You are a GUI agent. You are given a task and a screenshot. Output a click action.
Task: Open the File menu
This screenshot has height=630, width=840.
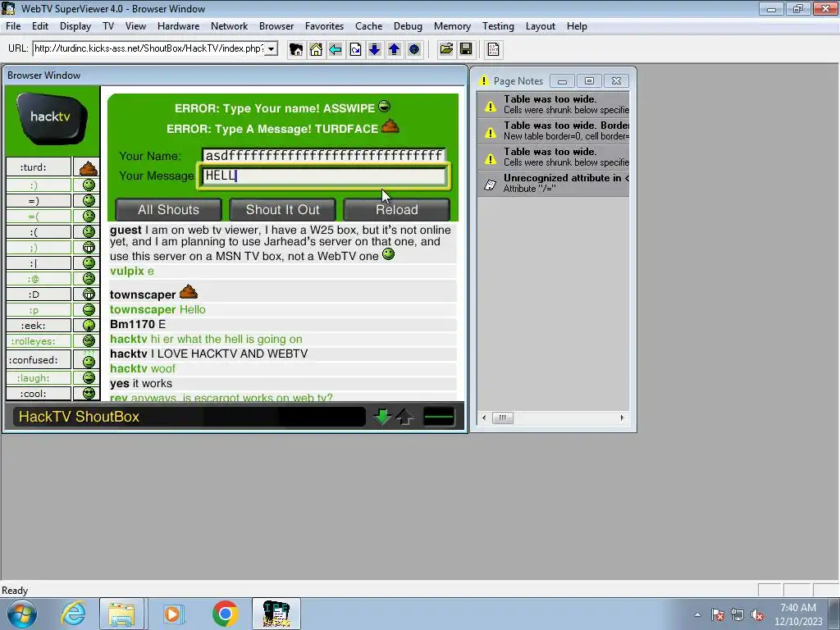[x=13, y=26]
